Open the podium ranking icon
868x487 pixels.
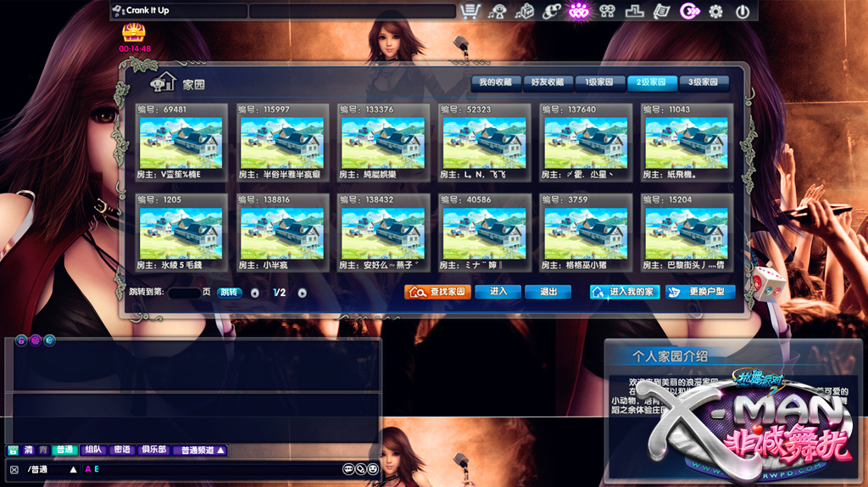(634, 11)
